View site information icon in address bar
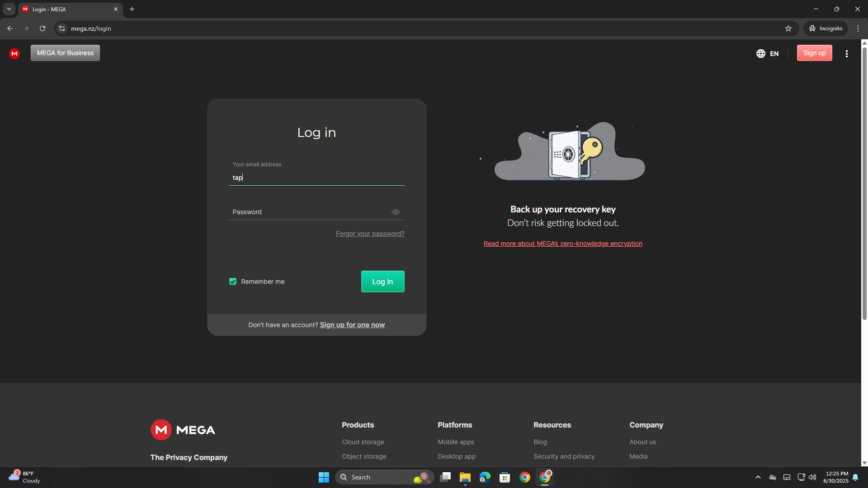Viewport: 868px width, 488px height. 62,28
